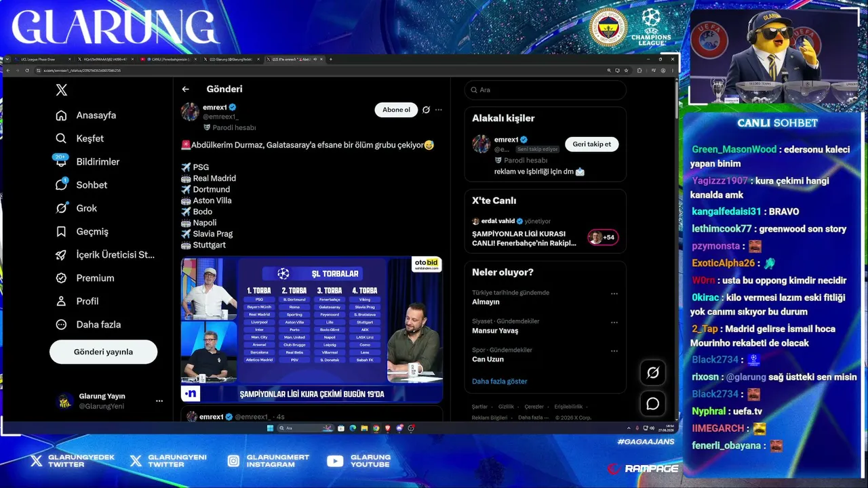Open more options on emrex1's post
This screenshot has width=868, height=488.
[x=439, y=110]
